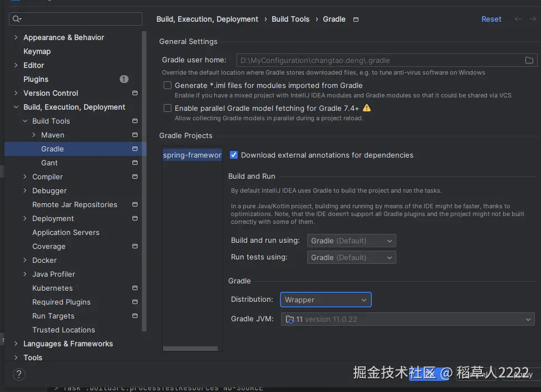Click the settings tree vertical scrollbar
This screenshot has width=541, height=392.
(144, 181)
